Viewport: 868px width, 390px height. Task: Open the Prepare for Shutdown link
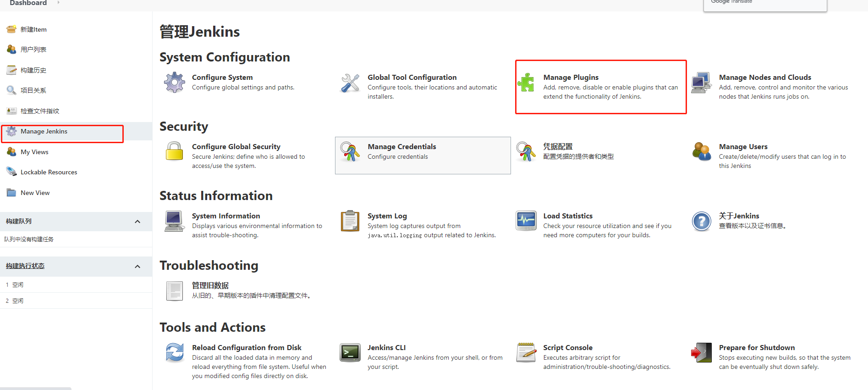point(757,347)
